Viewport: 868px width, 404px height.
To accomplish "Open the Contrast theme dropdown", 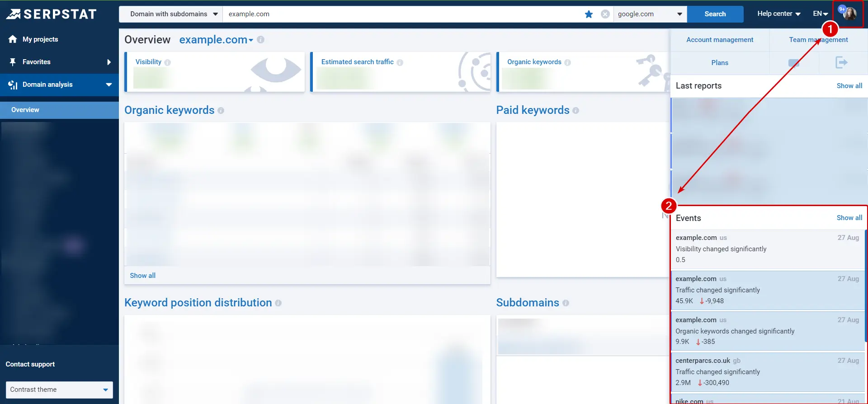I will [59, 390].
